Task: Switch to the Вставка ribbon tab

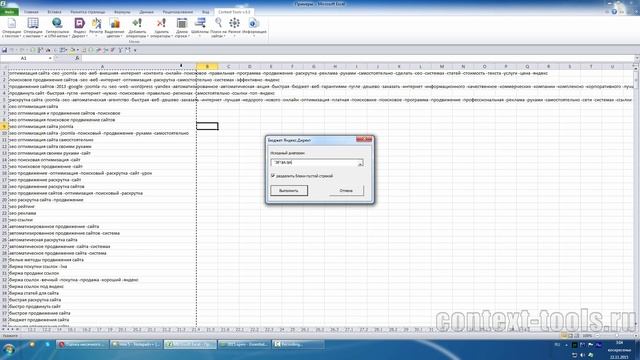Action: 54,12
